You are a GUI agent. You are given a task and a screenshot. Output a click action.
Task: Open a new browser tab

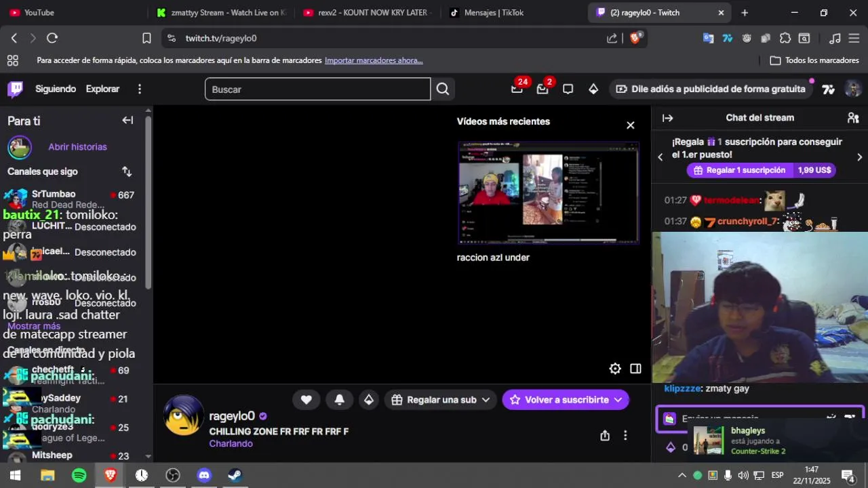point(745,13)
